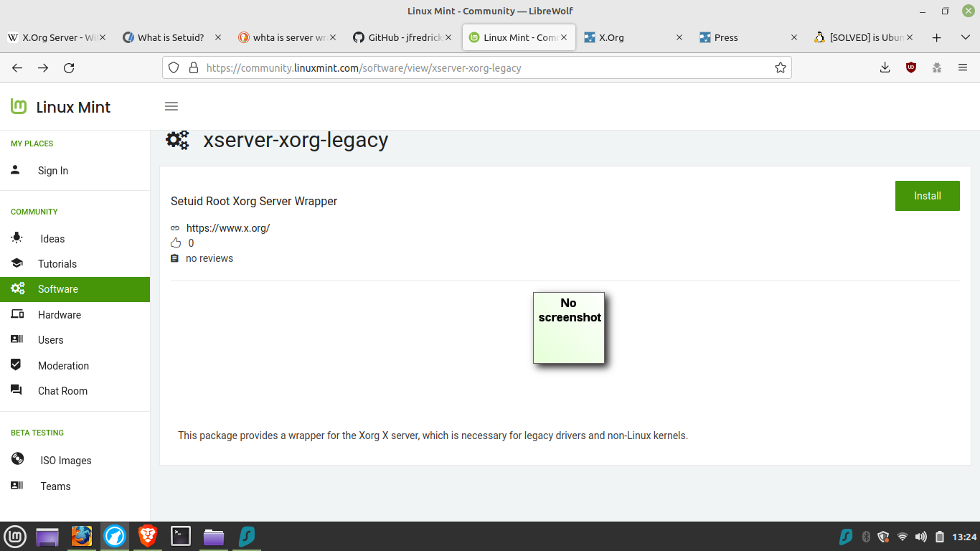980x551 pixels.
Task: Switch to the What is Setuid? tab
Action: coord(171,37)
